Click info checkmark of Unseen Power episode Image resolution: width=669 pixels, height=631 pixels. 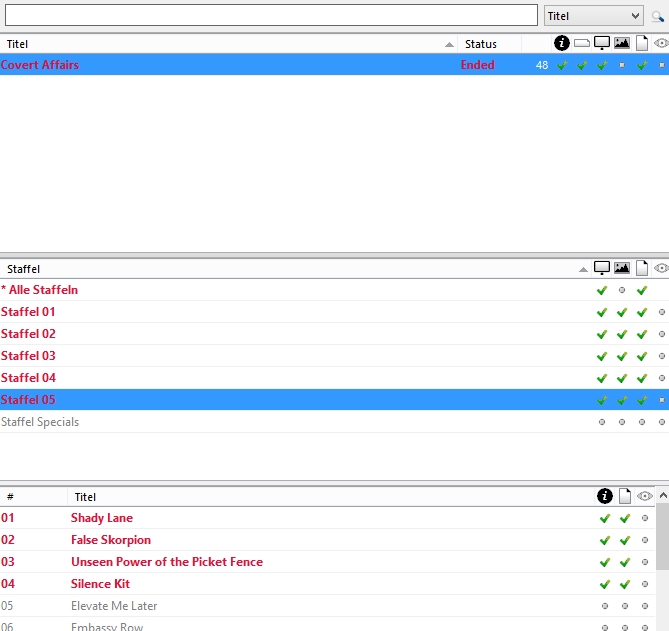(x=605, y=562)
